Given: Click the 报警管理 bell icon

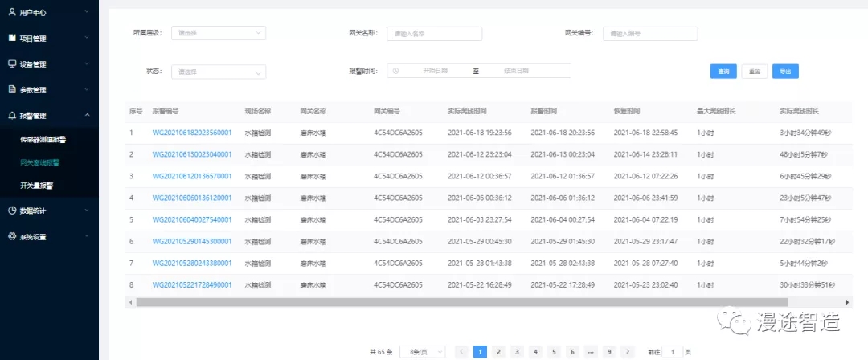Looking at the screenshot, I should pyautogui.click(x=12, y=115).
